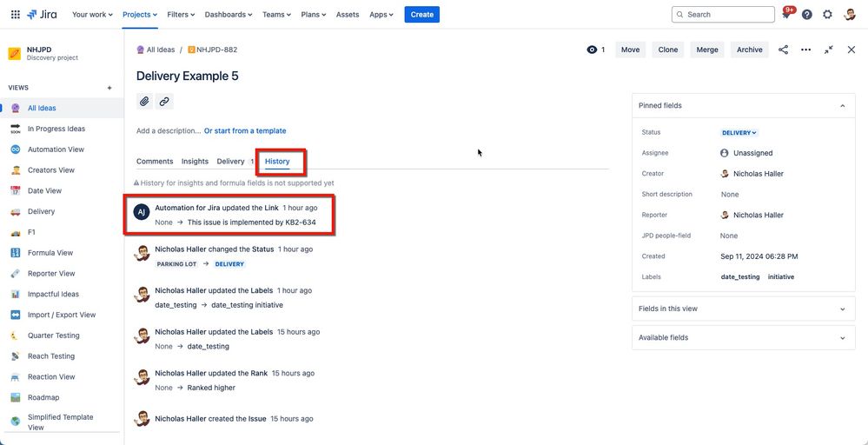The width and height of the screenshot is (868, 445).
Task: Click Add a description placeholder
Action: pos(169,131)
